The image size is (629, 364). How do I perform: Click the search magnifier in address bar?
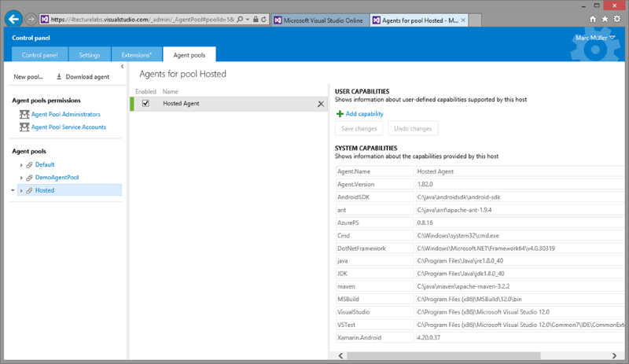coord(240,20)
